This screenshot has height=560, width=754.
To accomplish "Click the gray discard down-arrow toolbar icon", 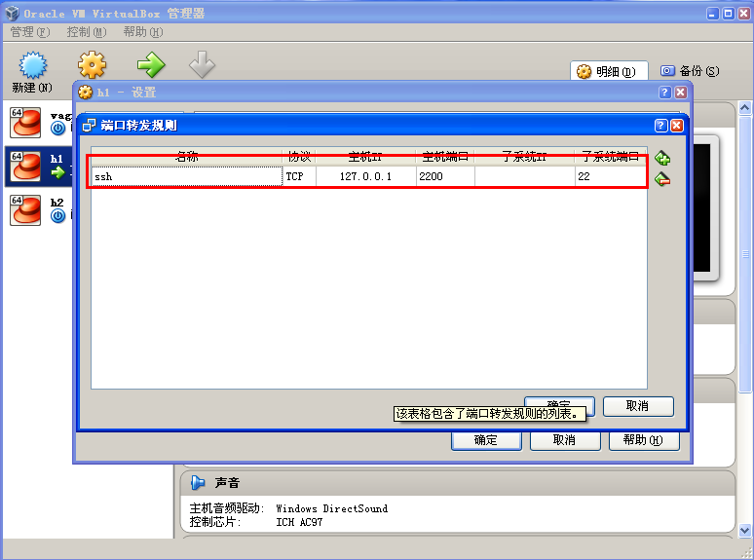I will point(202,65).
